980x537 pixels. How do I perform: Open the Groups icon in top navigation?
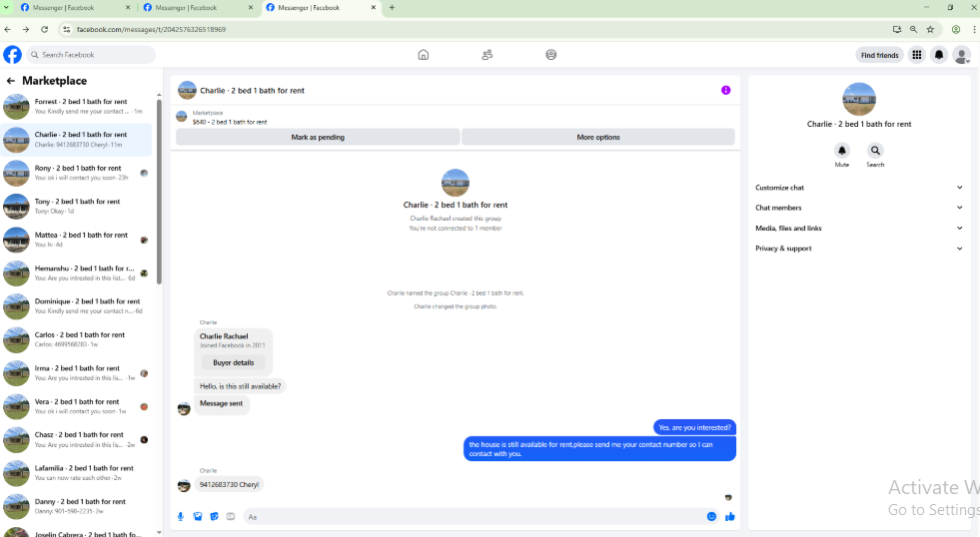coord(550,55)
